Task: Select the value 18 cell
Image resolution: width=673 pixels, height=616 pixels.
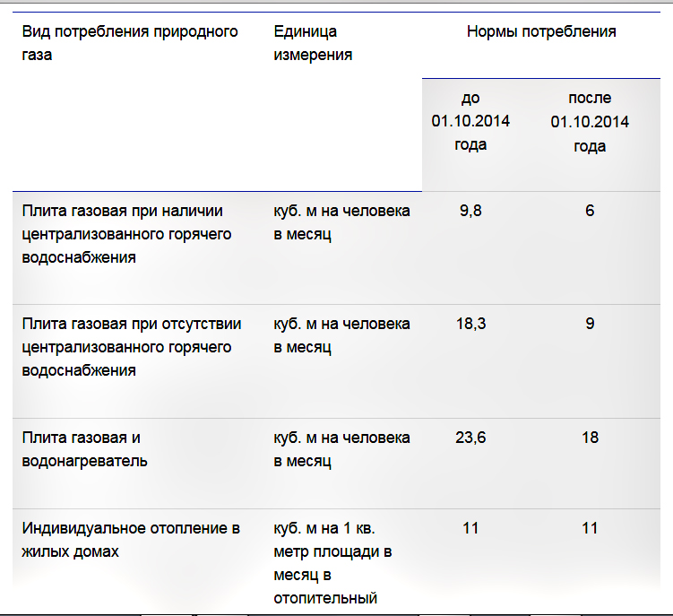Action: pos(590,438)
